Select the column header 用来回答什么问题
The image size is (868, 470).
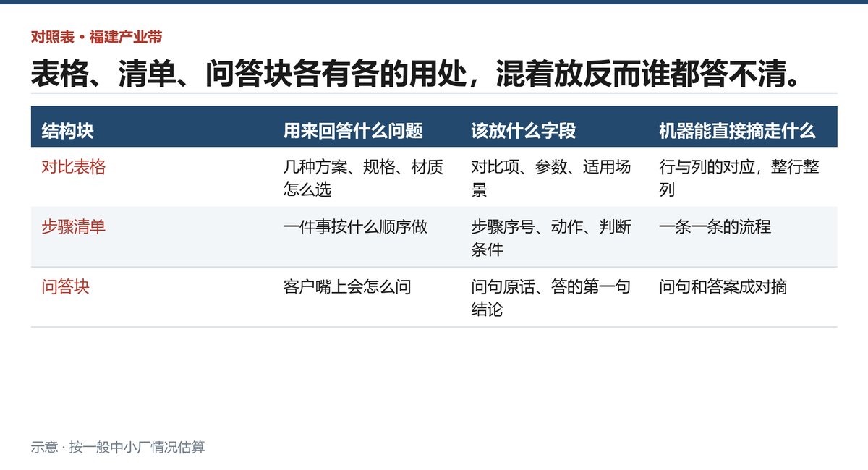coord(353,131)
